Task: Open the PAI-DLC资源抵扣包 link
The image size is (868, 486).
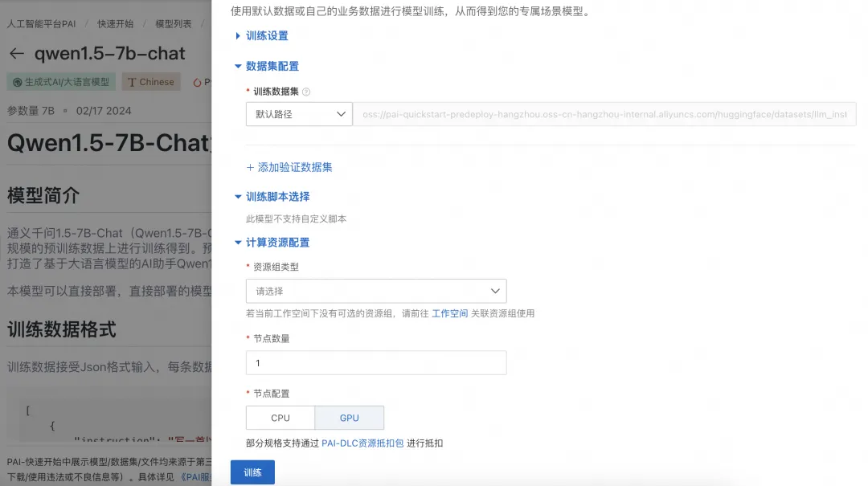Action: click(362, 443)
